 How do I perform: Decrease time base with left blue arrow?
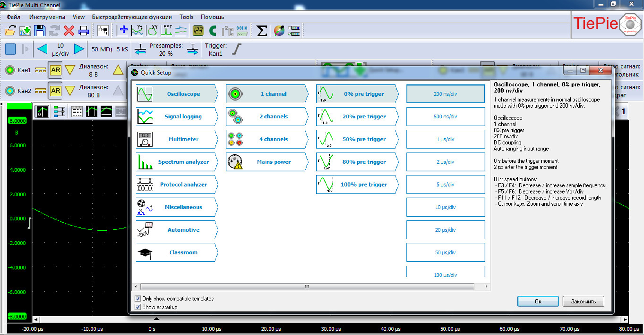(42, 49)
